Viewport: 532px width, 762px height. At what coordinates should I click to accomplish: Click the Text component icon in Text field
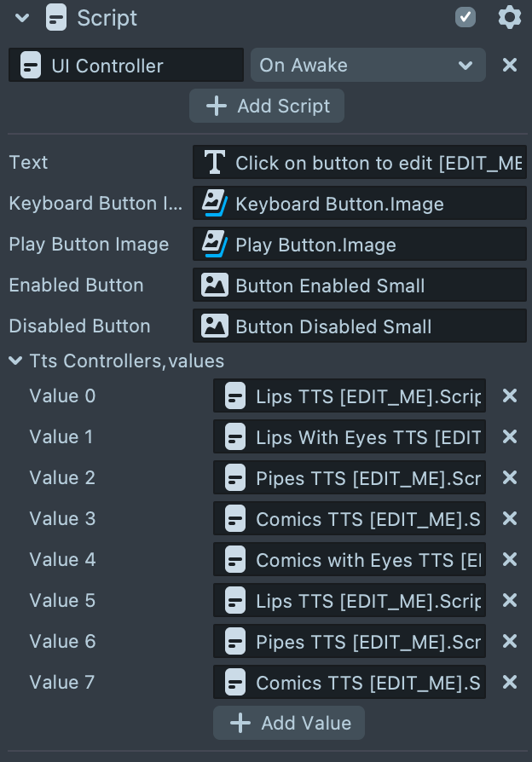[215, 162]
